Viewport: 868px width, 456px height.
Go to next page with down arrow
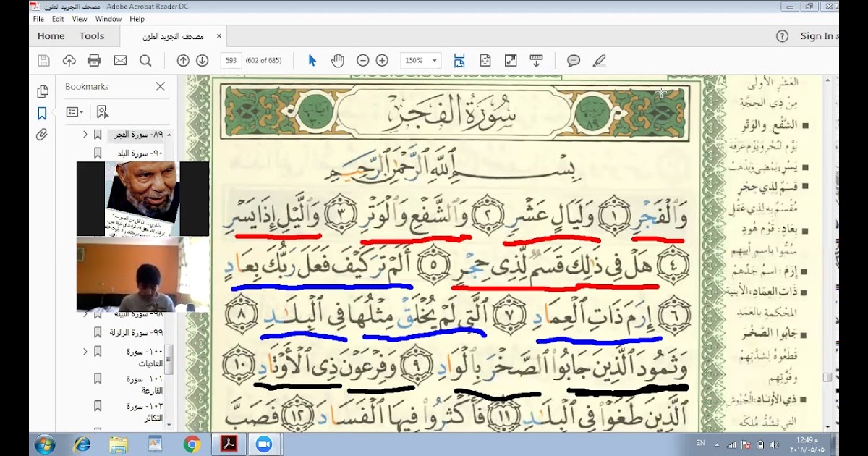tap(203, 61)
